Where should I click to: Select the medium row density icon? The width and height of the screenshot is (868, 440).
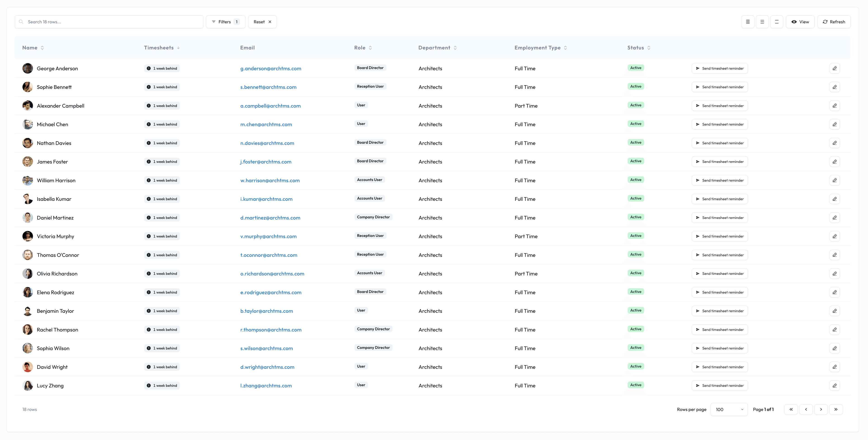[762, 22]
